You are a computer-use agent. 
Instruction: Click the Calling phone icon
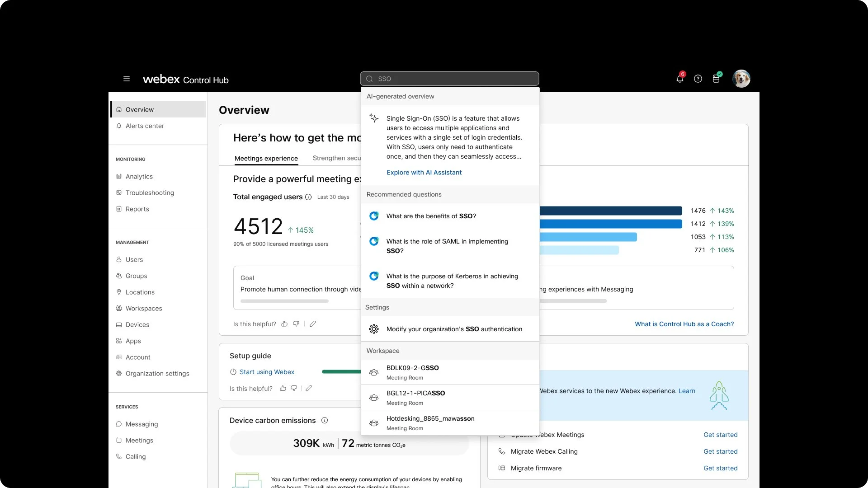119,456
